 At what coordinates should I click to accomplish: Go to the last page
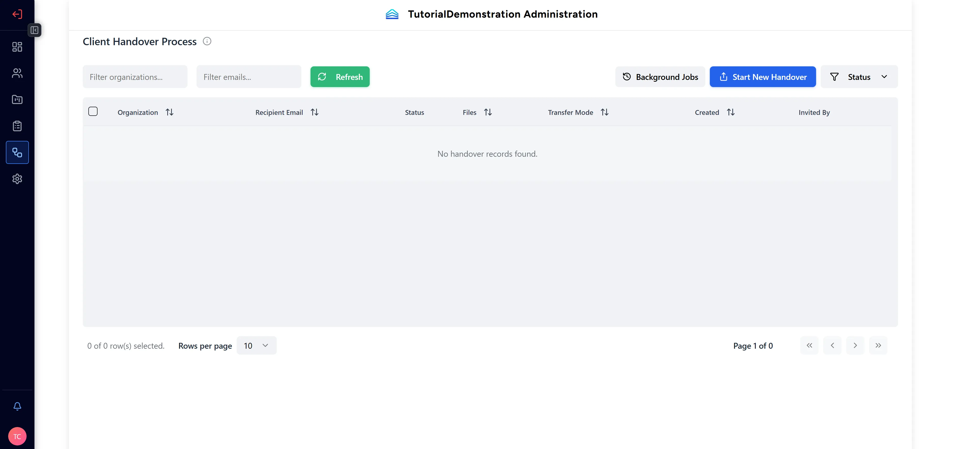pyautogui.click(x=878, y=346)
